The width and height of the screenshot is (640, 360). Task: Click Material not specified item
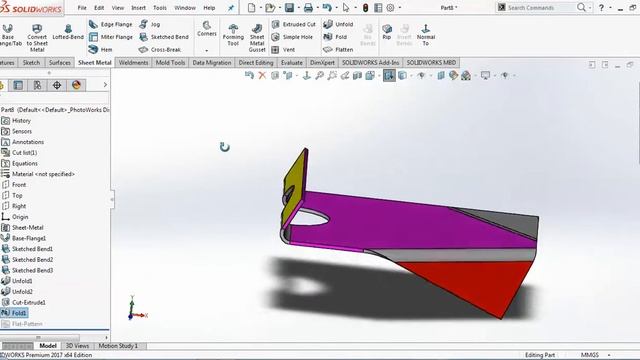pos(38,174)
